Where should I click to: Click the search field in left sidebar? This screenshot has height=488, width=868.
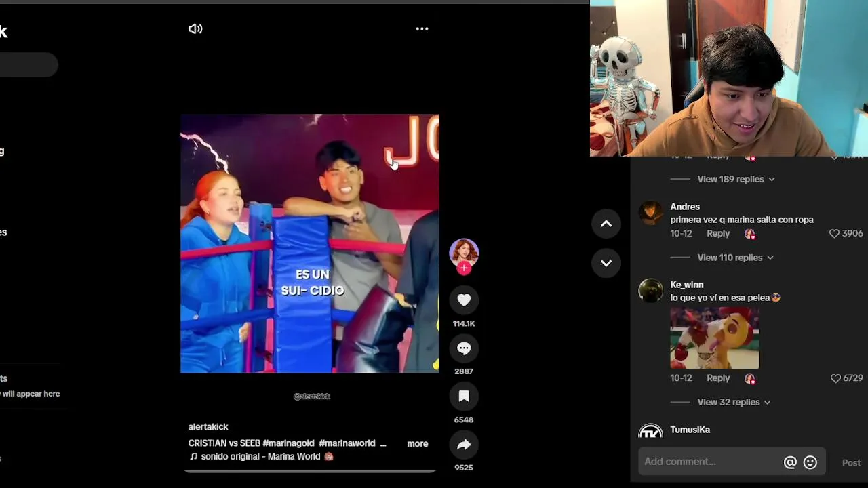click(x=28, y=65)
